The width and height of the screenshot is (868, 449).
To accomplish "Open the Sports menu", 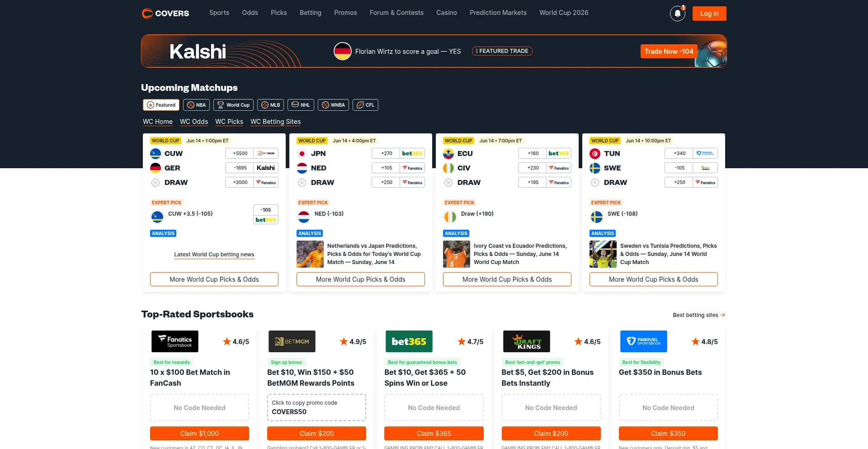I will point(219,13).
